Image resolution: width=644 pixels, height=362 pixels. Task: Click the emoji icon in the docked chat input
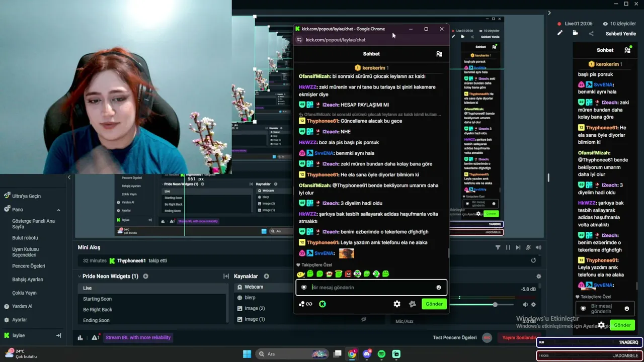627,308
